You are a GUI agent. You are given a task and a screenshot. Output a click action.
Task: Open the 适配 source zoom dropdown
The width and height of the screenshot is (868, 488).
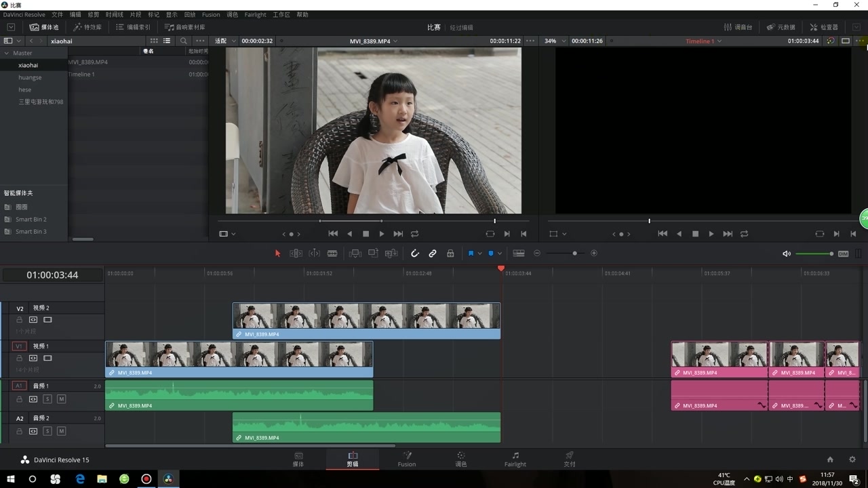(x=224, y=41)
